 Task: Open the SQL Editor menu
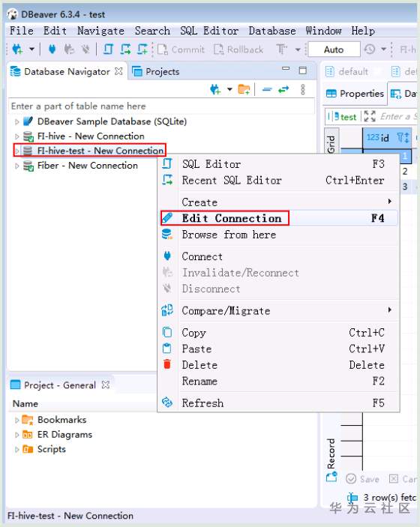pyautogui.click(x=209, y=31)
